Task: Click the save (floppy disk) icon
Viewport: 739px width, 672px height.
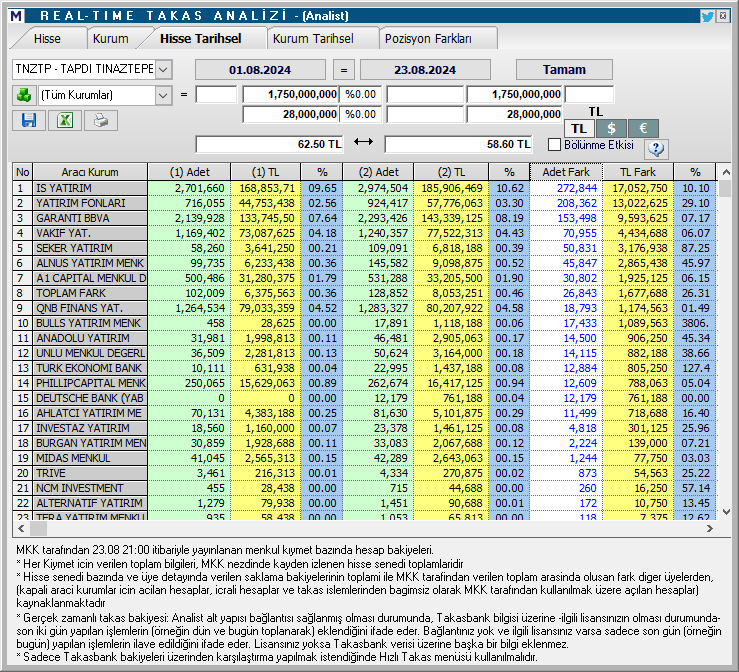Action: pos(29,120)
